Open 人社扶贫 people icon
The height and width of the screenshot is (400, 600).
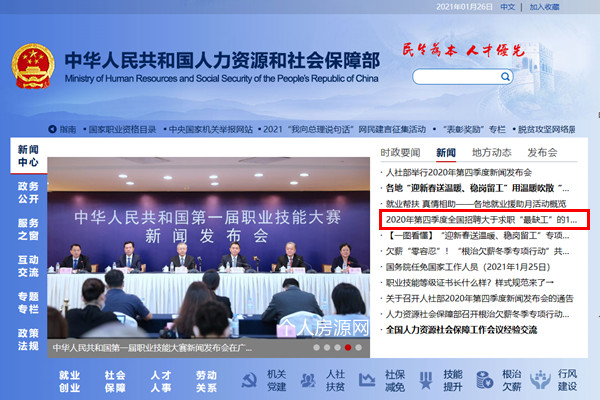pyautogui.click(x=308, y=380)
